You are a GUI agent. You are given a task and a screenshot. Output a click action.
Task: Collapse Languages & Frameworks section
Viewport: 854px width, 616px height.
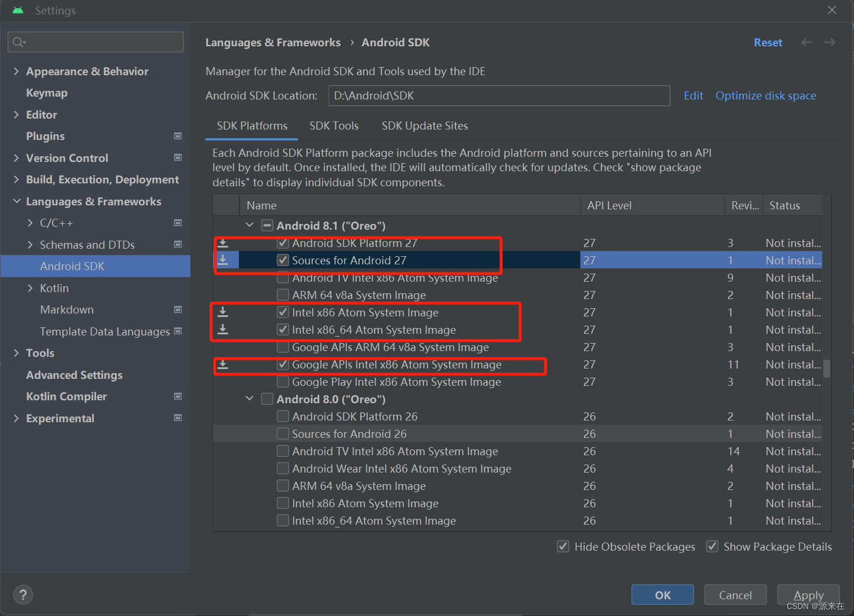(16, 201)
